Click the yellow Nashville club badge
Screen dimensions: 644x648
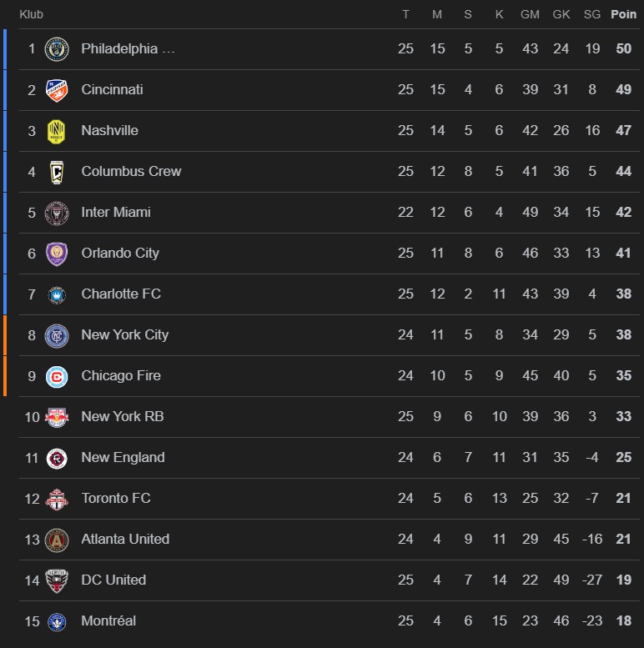pos(57,131)
